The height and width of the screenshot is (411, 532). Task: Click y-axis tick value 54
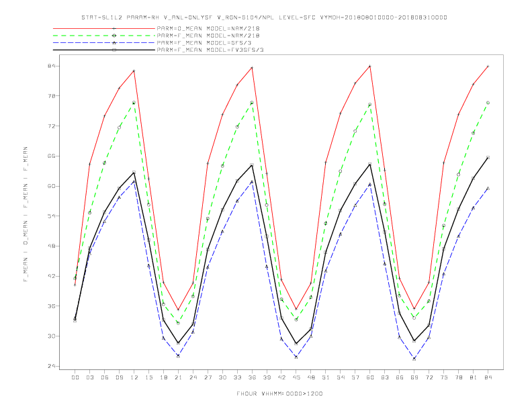52,216
